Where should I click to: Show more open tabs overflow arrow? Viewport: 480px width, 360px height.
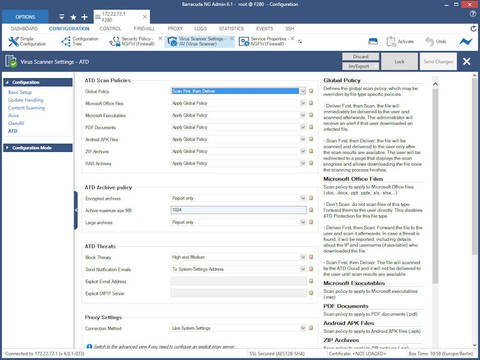coord(300,42)
